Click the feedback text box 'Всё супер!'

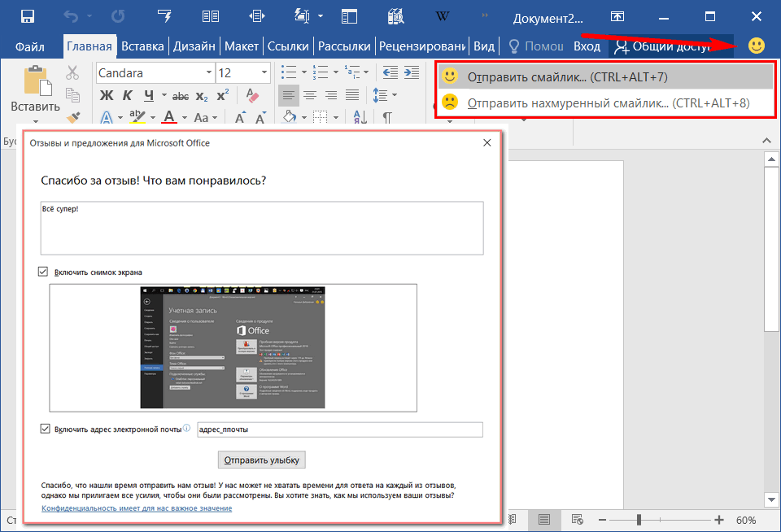pos(262,228)
